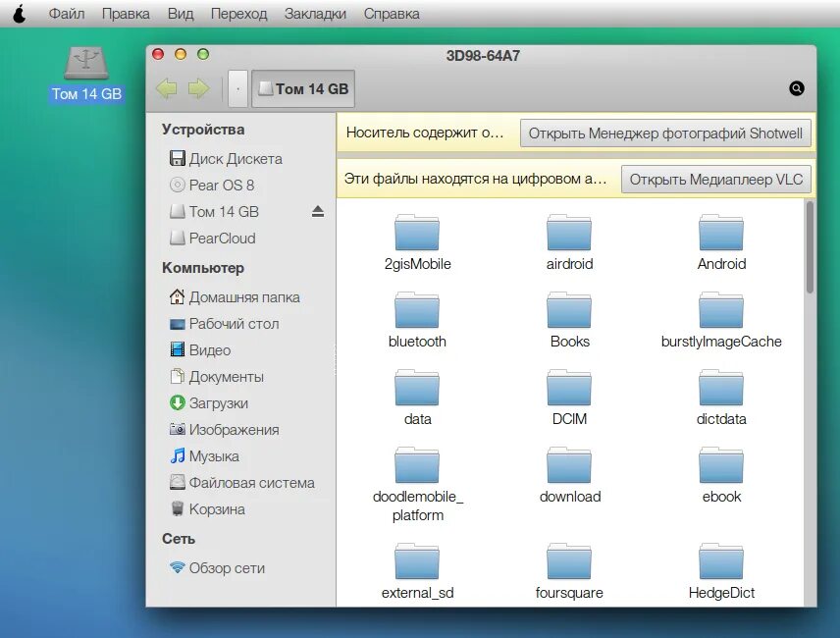Open Домашняя папка in the sidebar
Screen dimensions: 840x638
[235, 297]
